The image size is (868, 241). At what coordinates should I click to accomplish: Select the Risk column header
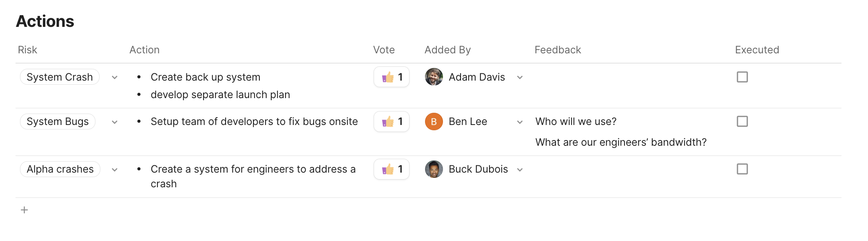click(x=27, y=50)
